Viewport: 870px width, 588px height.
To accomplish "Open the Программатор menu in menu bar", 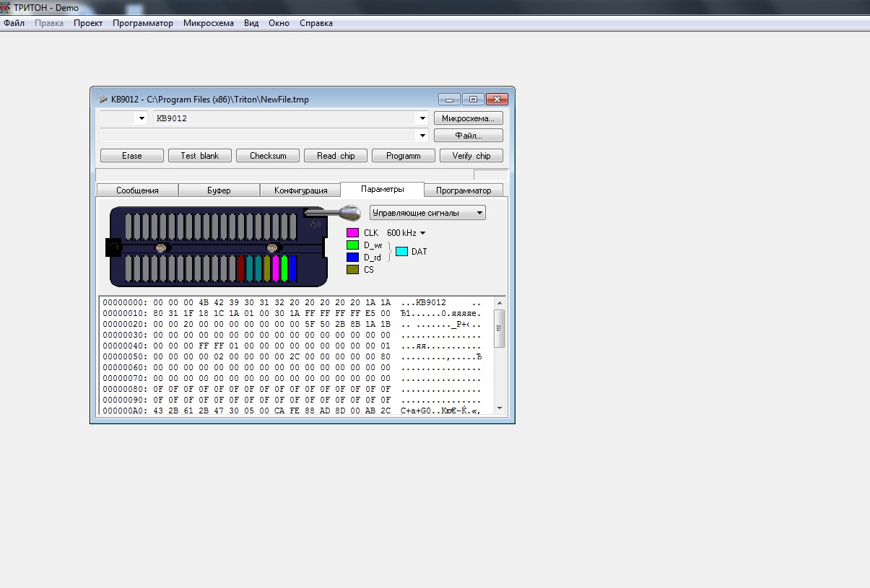I will (x=143, y=23).
